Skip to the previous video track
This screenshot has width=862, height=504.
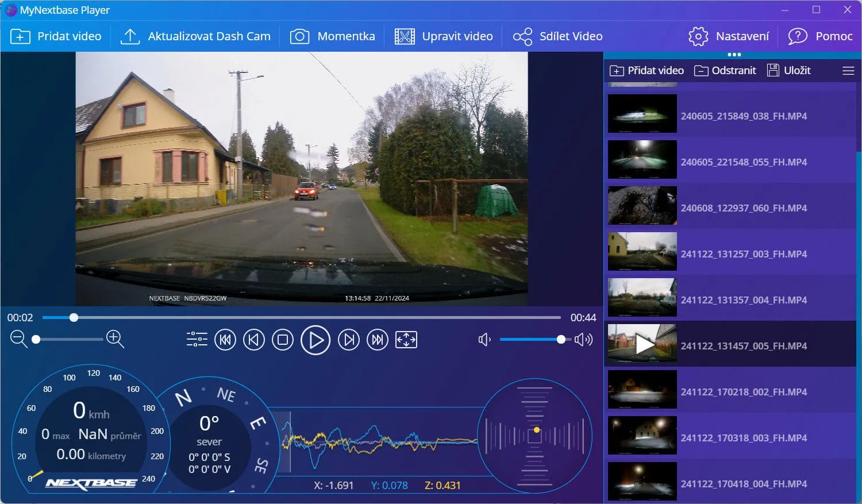[225, 340]
